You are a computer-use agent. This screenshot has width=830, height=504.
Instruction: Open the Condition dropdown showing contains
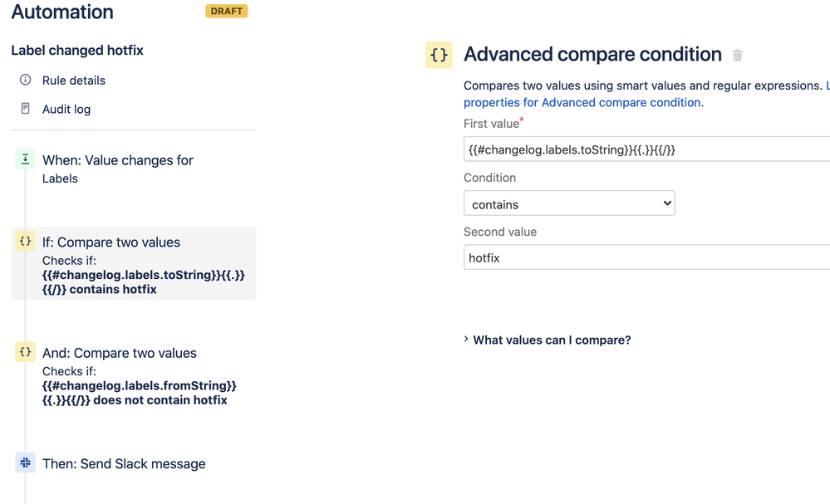pyautogui.click(x=569, y=203)
